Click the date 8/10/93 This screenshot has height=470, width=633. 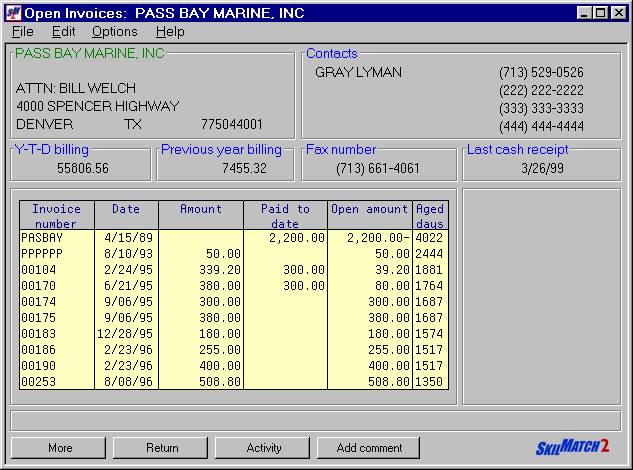[128, 254]
